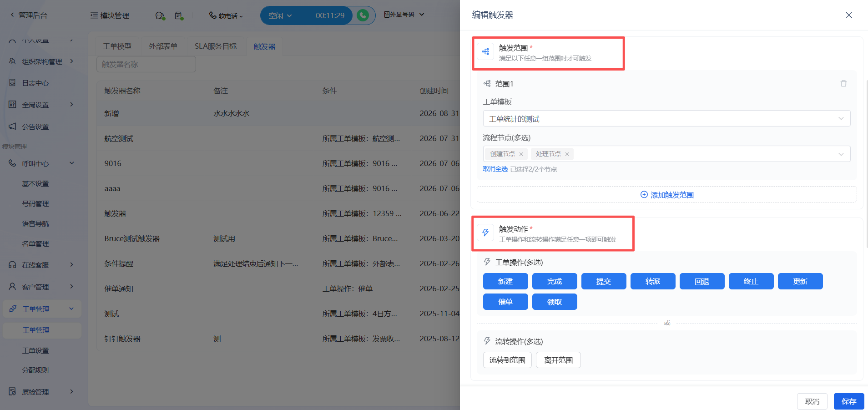The width and height of the screenshot is (868, 410).
Task: Remove 创建节点 tag via its x icon
Action: (521, 154)
